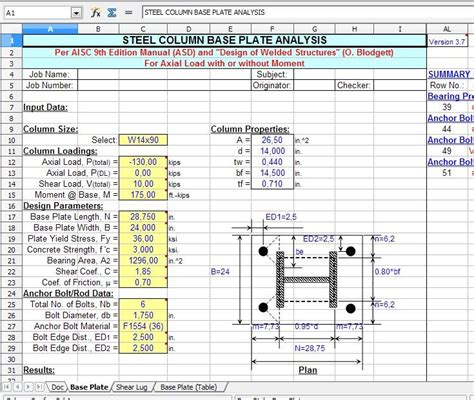Open the F1554 (36) bolt material selector

(x=143, y=326)
